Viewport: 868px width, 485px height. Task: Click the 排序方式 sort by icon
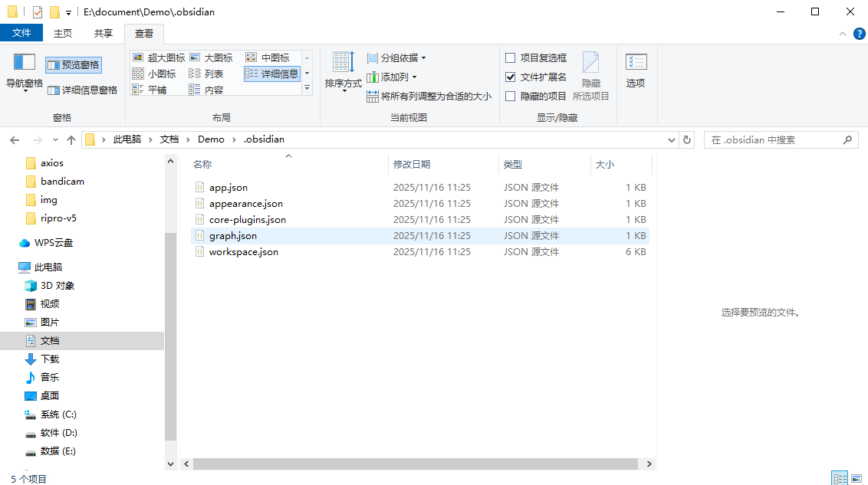tap(343, 63)
